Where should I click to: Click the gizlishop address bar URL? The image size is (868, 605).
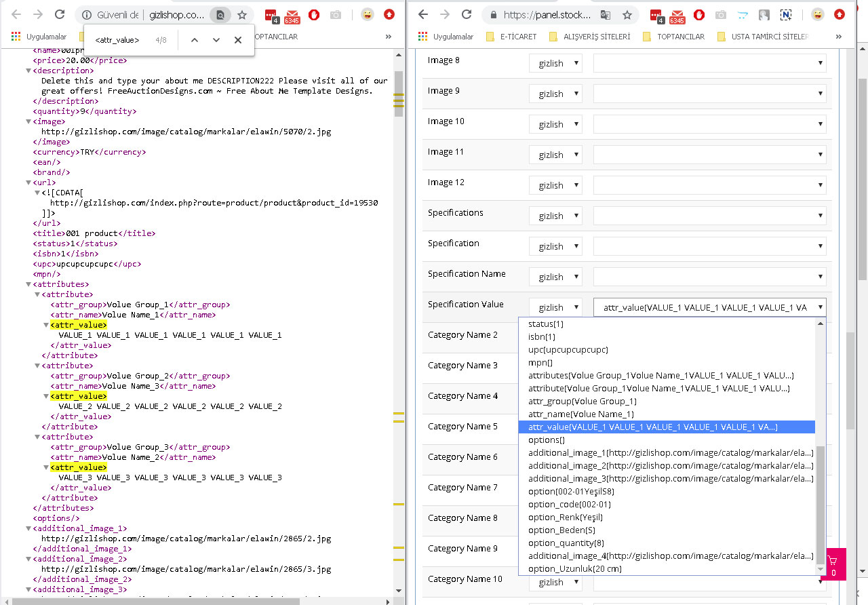click(177, 14)
